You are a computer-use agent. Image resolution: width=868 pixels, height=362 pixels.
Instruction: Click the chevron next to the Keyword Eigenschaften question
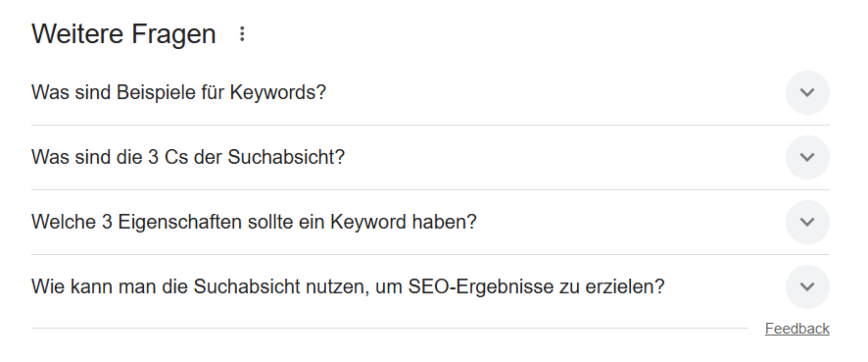point(807,222)
